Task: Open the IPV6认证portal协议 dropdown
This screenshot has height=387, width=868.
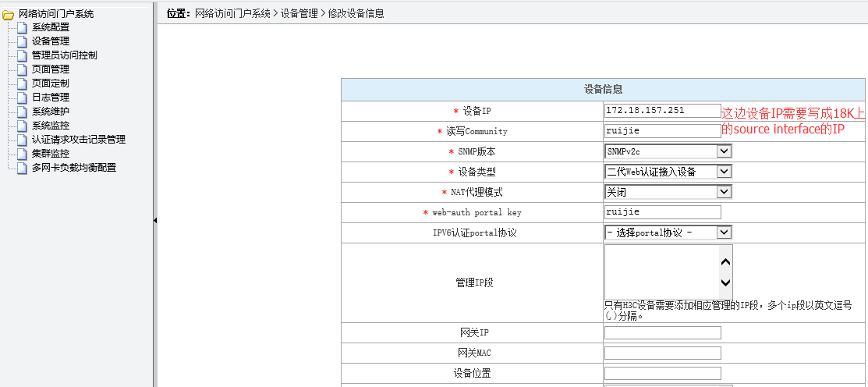Action: tap(668, 233)
